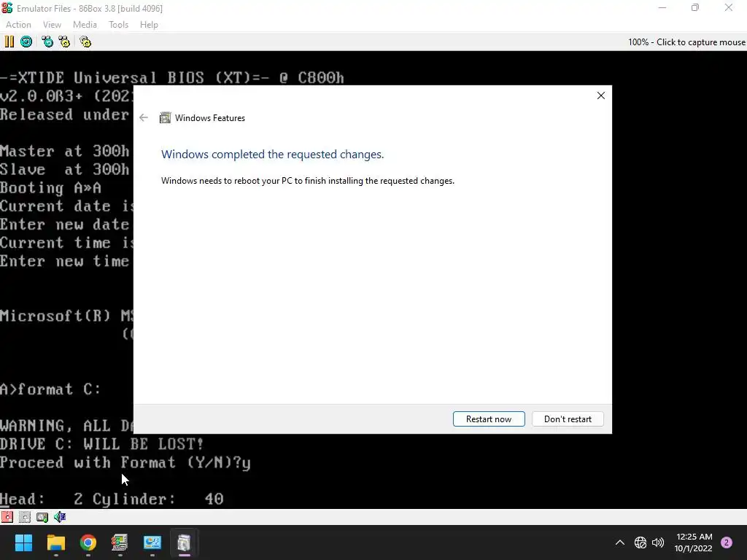747x560 pixels.
Task: Click the teal hard reset icon
Action: [x=26, y=42]
